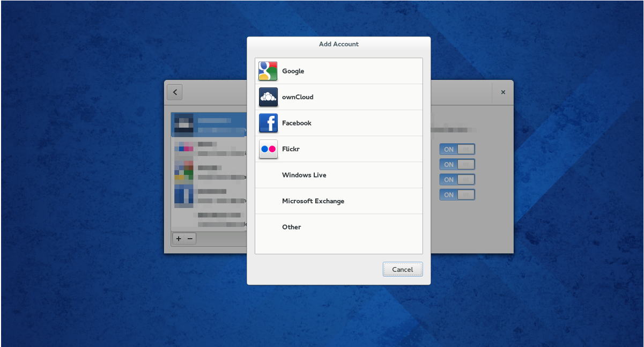
Task: Click the Flickr label text
Action: coord(291,149)
